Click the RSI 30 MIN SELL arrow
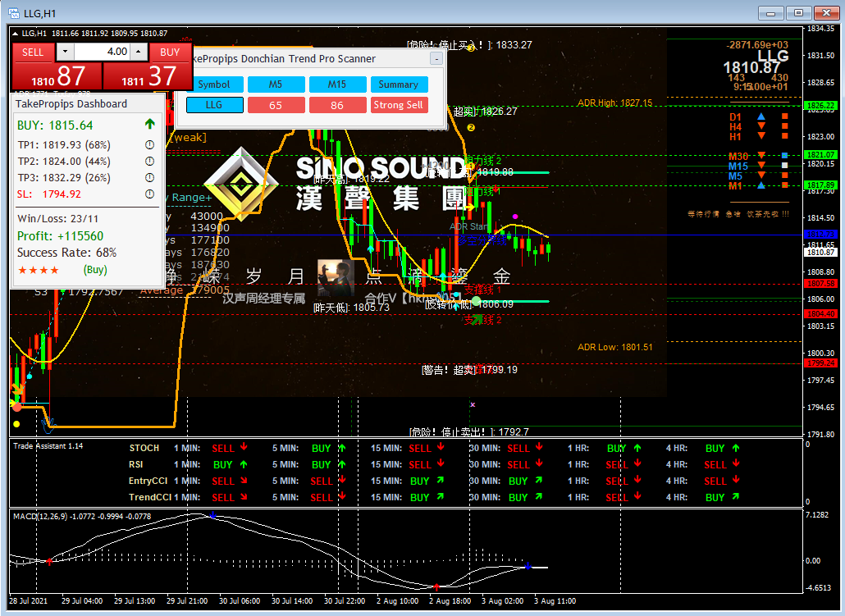845x616 pixels. point(539,463)
